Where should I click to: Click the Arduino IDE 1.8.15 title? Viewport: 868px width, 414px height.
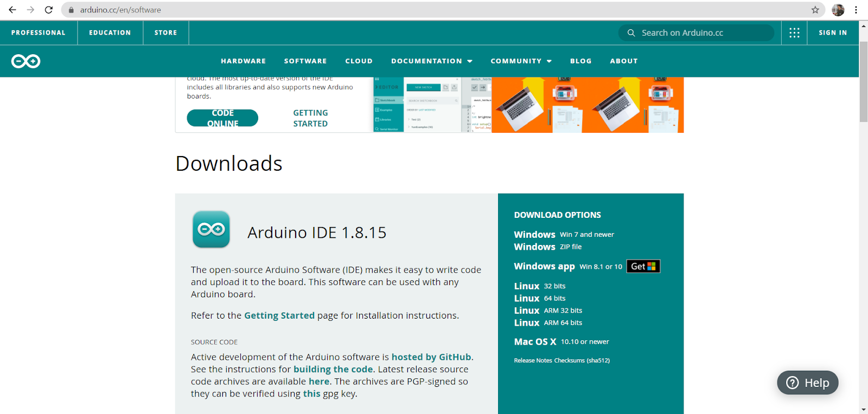tap(317, 232)
